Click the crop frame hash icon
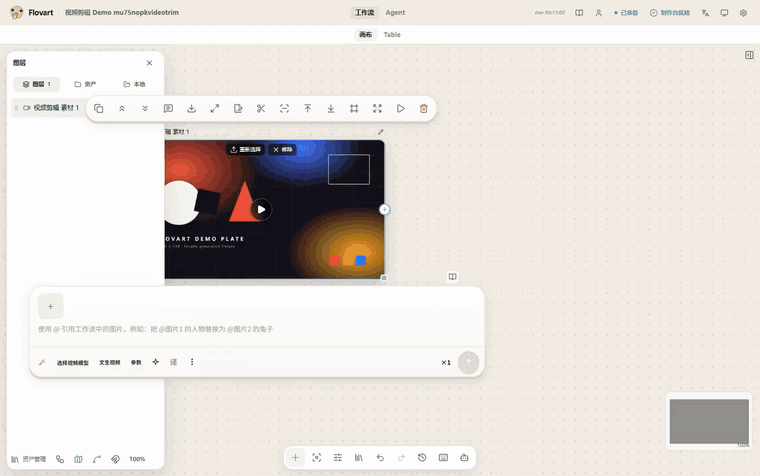 point(354,109)
